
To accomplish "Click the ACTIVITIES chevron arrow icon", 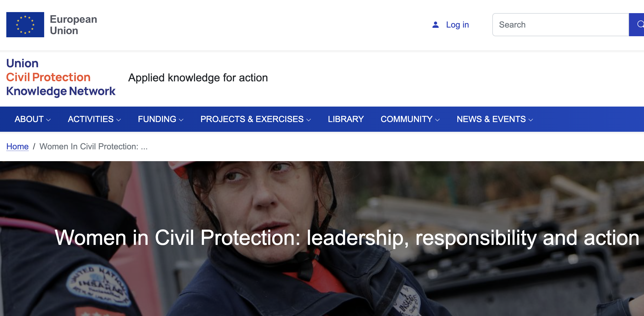I will pos(119,120).
